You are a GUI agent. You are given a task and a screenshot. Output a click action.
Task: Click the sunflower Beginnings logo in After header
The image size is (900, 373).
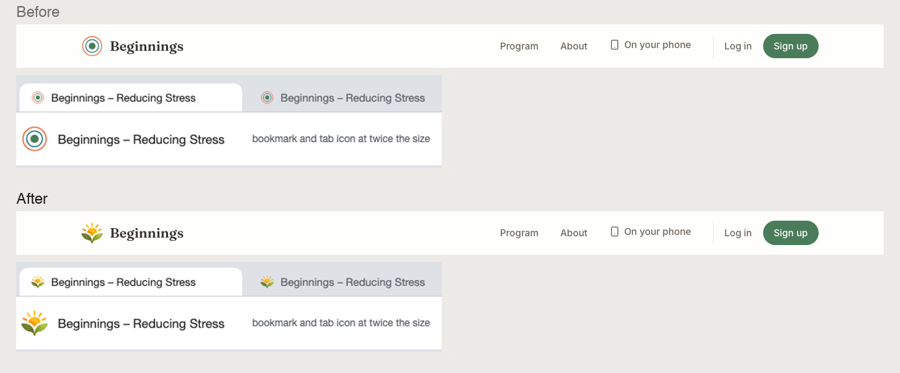tap(92, 232)
